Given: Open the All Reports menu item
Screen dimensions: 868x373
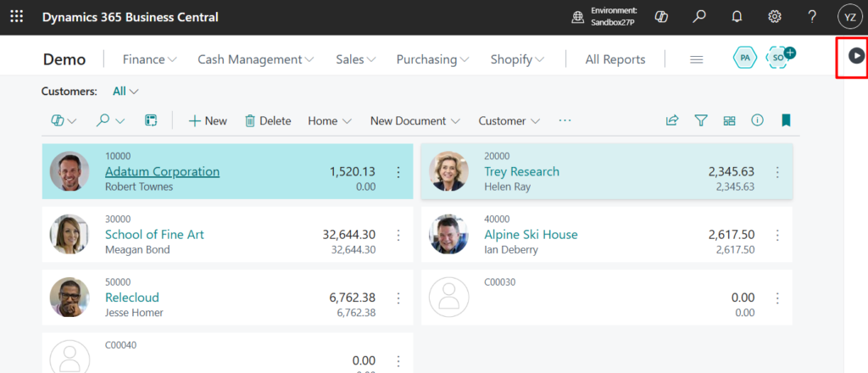Looking at the screenshot, I should click(615, 59).
